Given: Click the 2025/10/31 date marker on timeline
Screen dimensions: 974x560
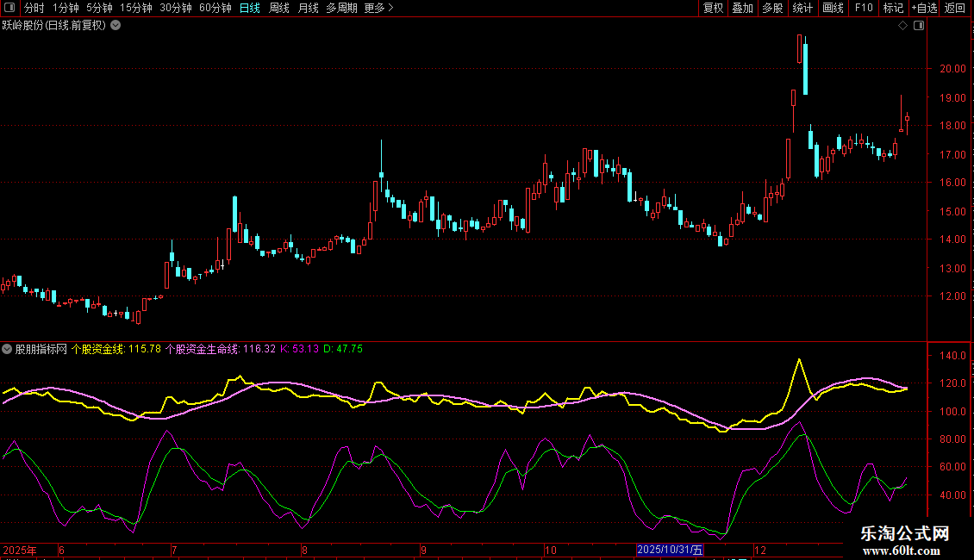Looking at the screenshot, I should [x=670, y=550].
